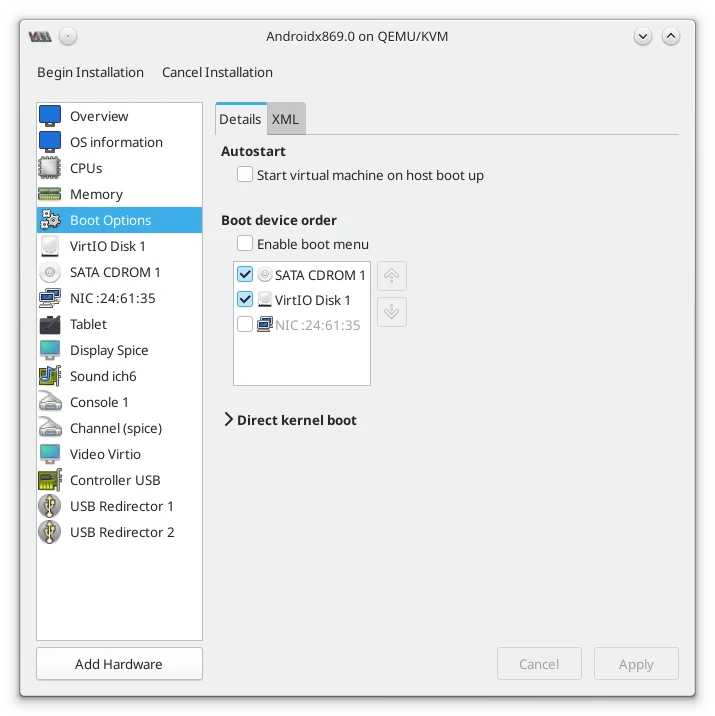
Task: Switch to the XML tab
Action: coord(286,119)
